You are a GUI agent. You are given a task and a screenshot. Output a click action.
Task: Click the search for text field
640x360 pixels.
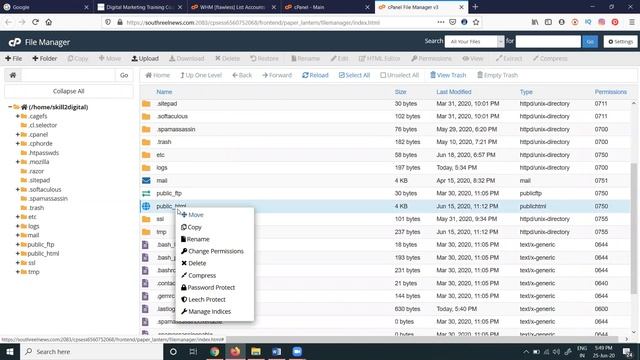[x=548, y=42]
